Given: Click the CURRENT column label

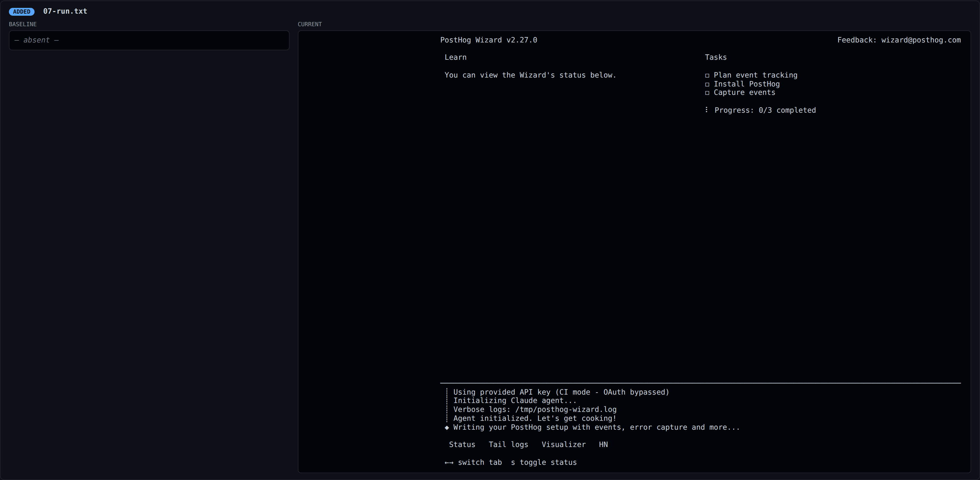Looking at the screenshot, I should pos(310,24).
